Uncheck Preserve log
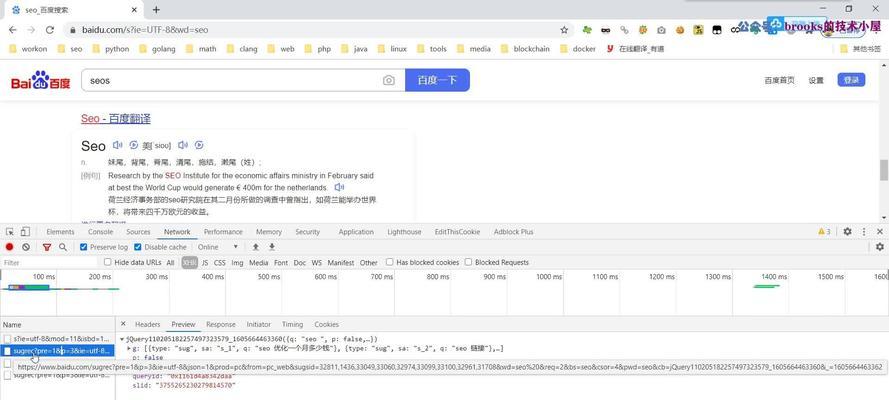This screenshot has width=889, height=400. point(83,247)
